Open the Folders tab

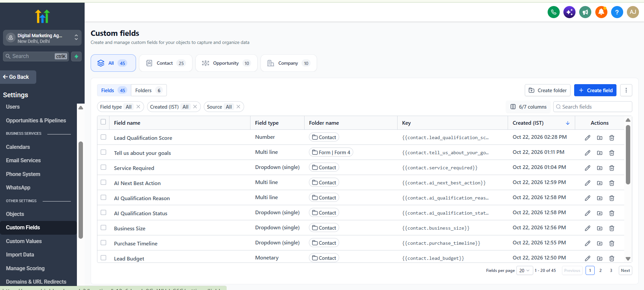click(x=149, y=90)
